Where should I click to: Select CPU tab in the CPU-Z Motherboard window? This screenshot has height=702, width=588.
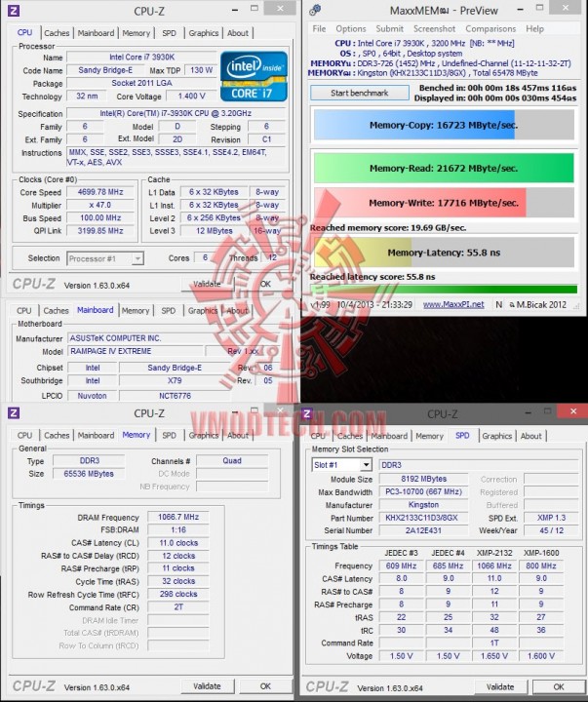coord(24,311)
